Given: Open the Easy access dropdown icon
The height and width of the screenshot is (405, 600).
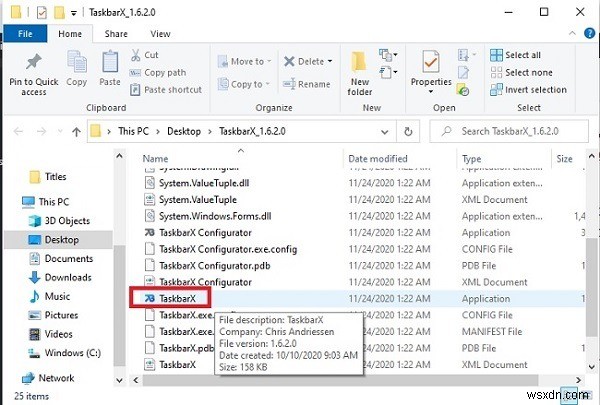Looking at the screenshot, I should [x=388, y=72].
